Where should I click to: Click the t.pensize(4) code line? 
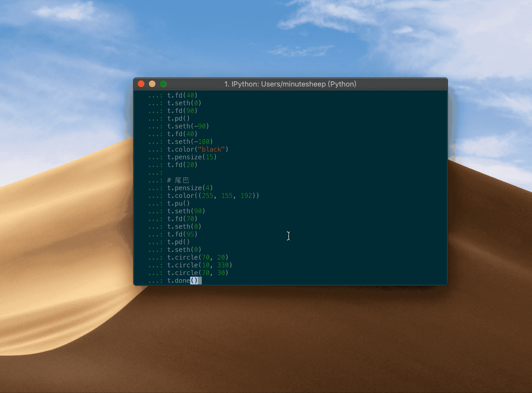190,188
